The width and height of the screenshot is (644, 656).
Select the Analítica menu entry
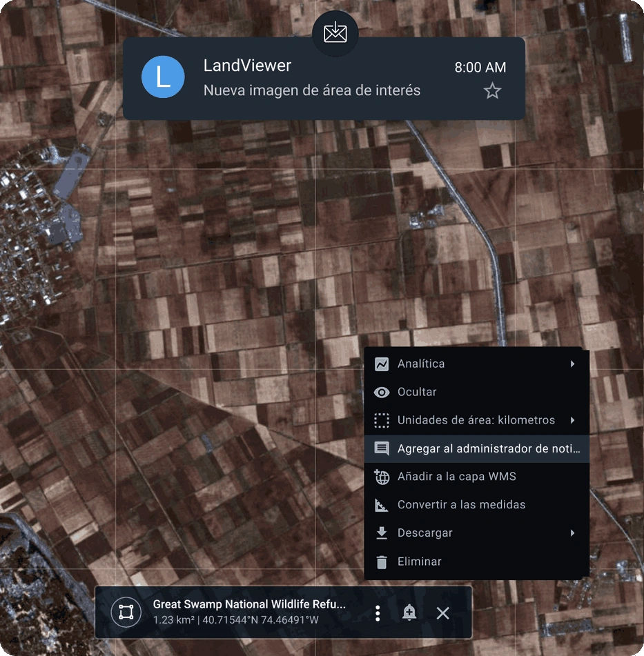(420, 364)
